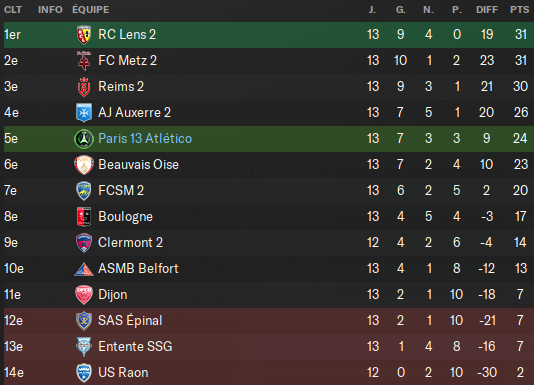
Task: Sort table by PTS column header
Action: (x=519, y=10)
